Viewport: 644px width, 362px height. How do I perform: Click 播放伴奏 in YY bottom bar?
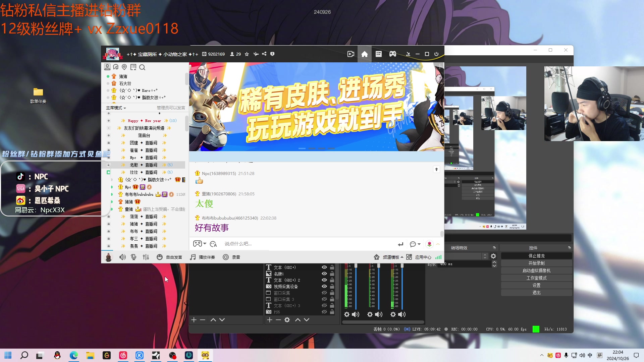tap(202, 257)
